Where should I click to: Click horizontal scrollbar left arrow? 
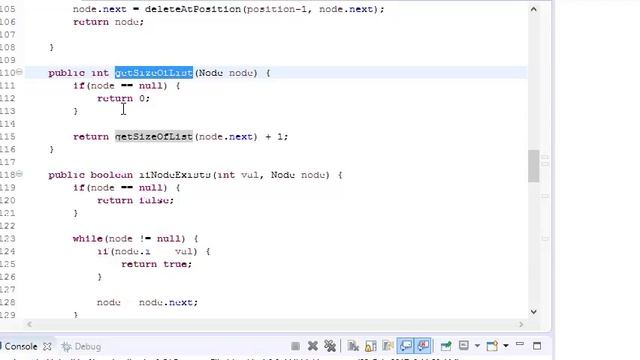click(29, 324)
